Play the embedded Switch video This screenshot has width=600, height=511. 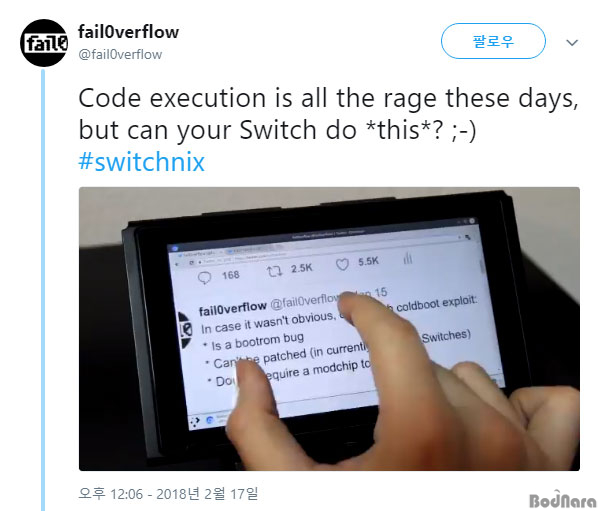point(329,329)
